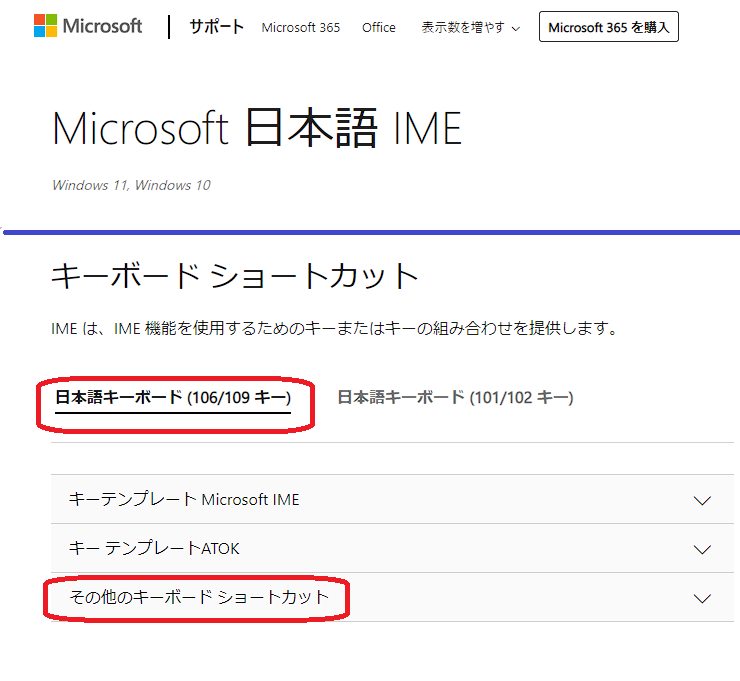The image size is (740, 681).
Task: Select the 日本語キーボード (106/109 キー) tab
Action: point(173,398)
